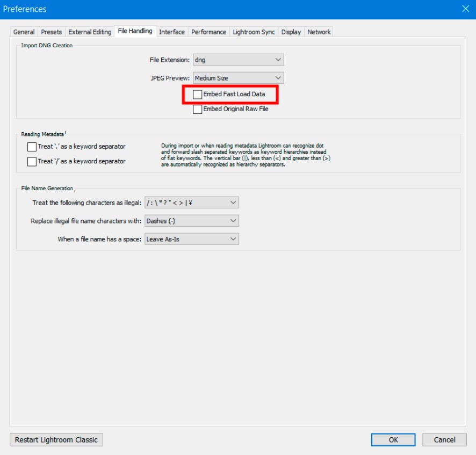The width and height of the screenshot is (476, 455).
Task: Check Embed Original Raw File option
Action: pos(197,109)
